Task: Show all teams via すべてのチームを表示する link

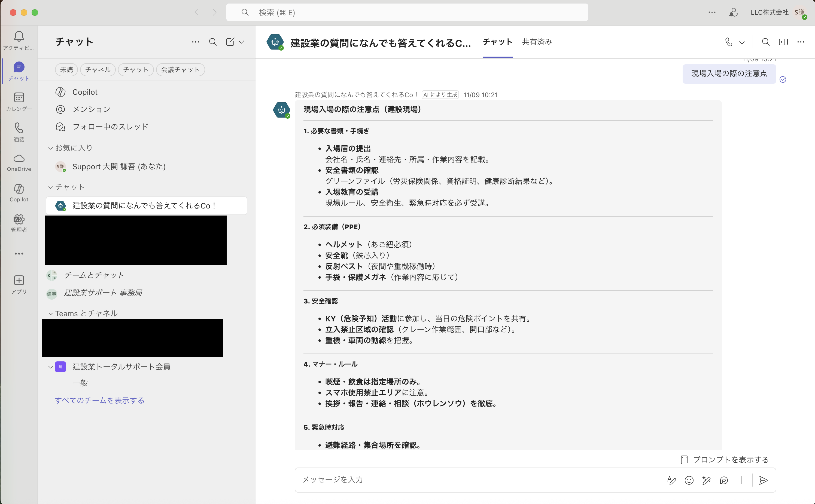Action: (99, 400)
